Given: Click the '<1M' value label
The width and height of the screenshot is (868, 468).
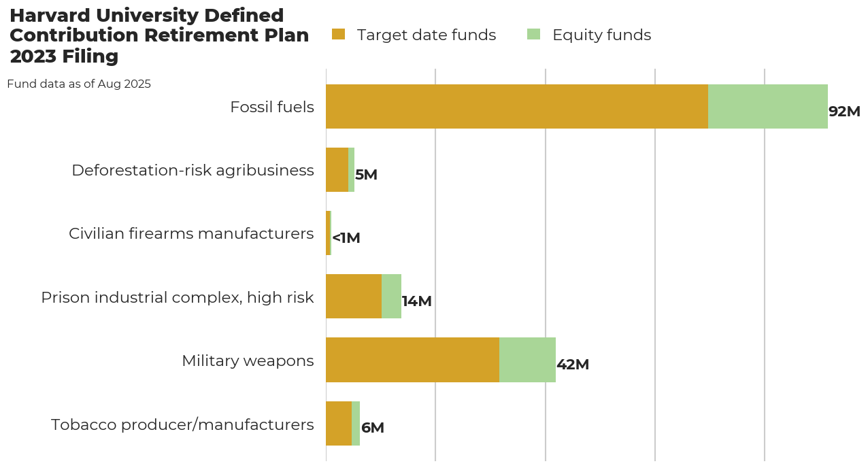Looking at the screenshot, I should (346, 238).
